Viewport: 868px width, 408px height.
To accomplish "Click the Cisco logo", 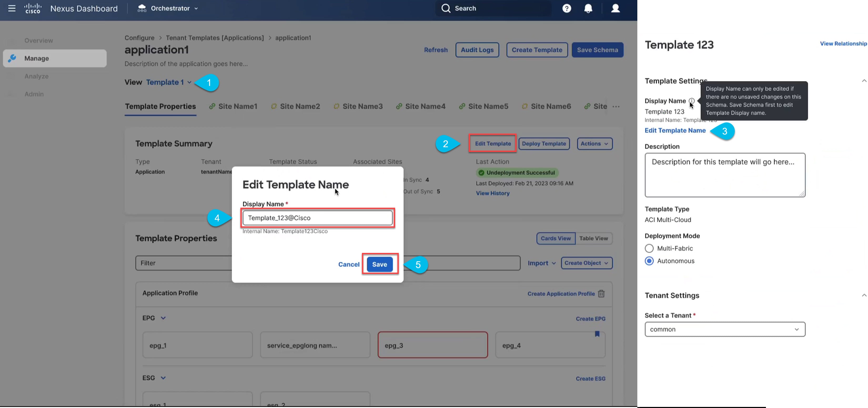I will click(33, 8).
